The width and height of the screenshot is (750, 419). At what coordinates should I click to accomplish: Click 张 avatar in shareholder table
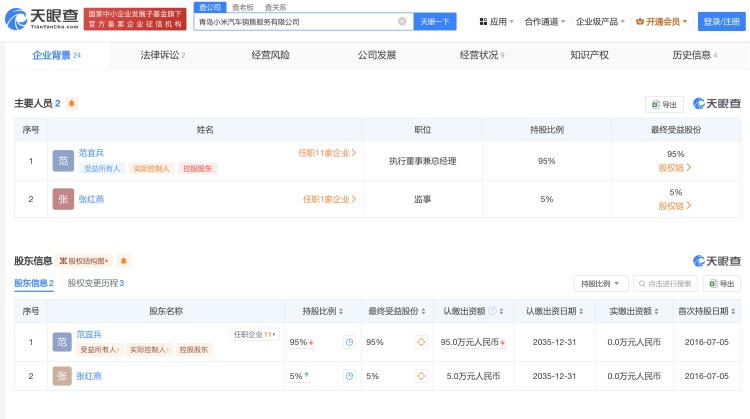tap(62, 376)
